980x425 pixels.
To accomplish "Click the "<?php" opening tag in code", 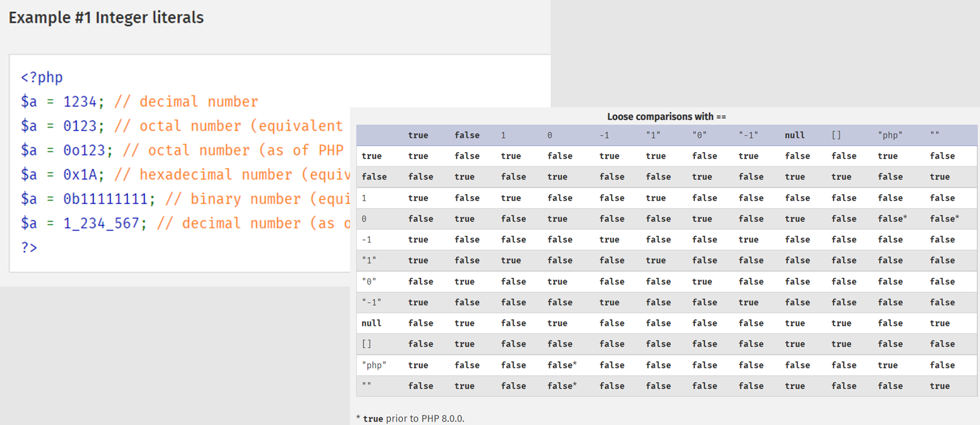I will 41,77.
